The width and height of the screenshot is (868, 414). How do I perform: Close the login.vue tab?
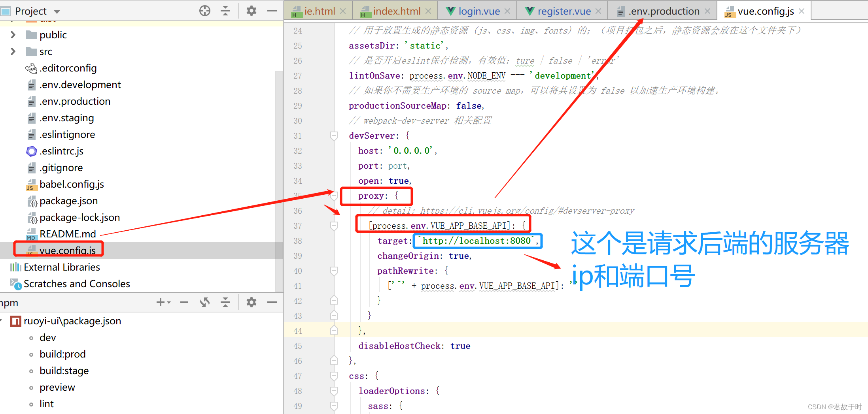click(507, 11)
